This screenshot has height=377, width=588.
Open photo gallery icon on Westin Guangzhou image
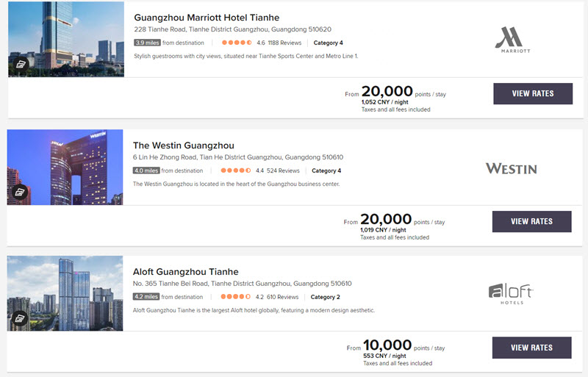(20, 192)
